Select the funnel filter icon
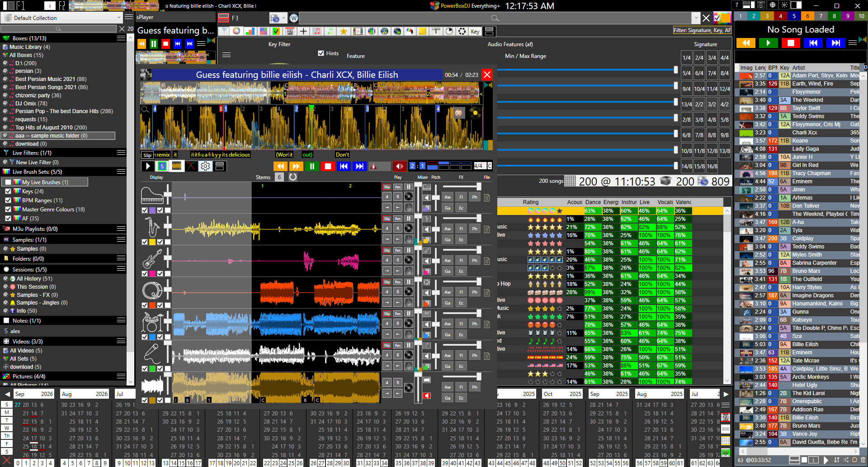Viewport: 868px width, 467px height. [223, 31]
